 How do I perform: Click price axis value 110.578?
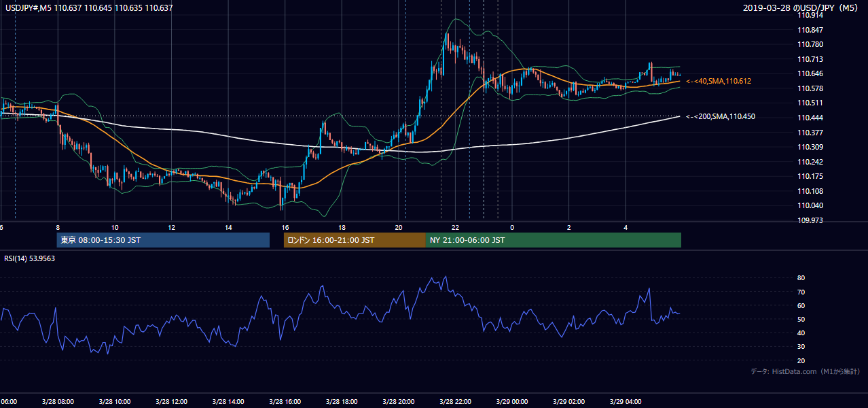pyautogui.click(x=810, y=88)
